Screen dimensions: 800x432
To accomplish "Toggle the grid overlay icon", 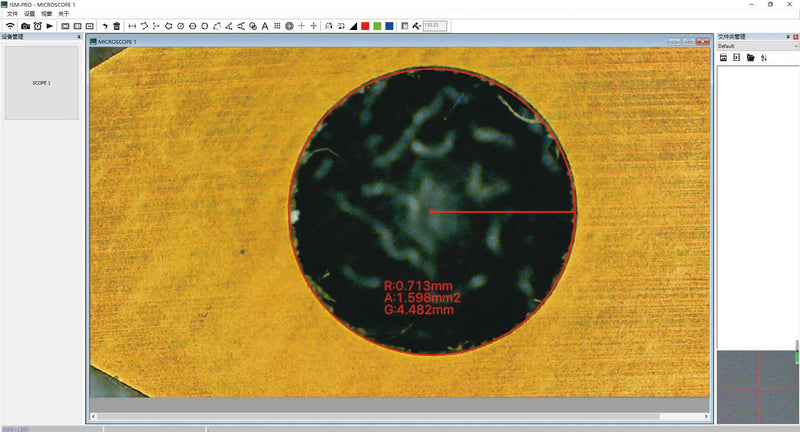I will [276, 26].
